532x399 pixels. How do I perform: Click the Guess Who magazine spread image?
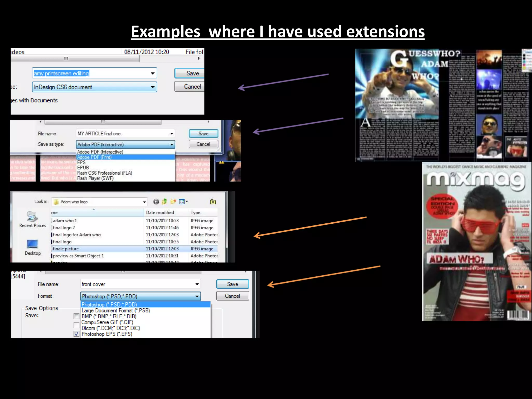[443, 105]
